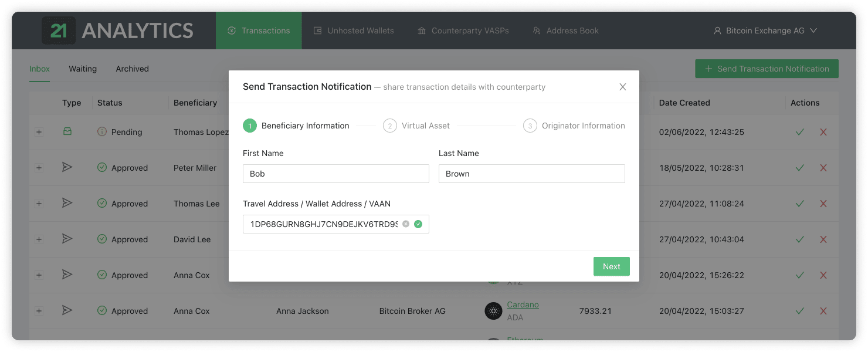Click the First Name input field

335,174
